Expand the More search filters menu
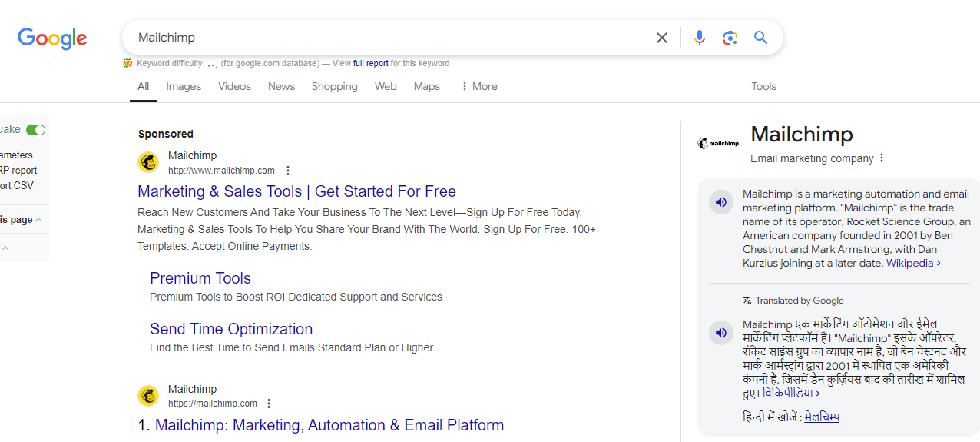 coord(478,86)
